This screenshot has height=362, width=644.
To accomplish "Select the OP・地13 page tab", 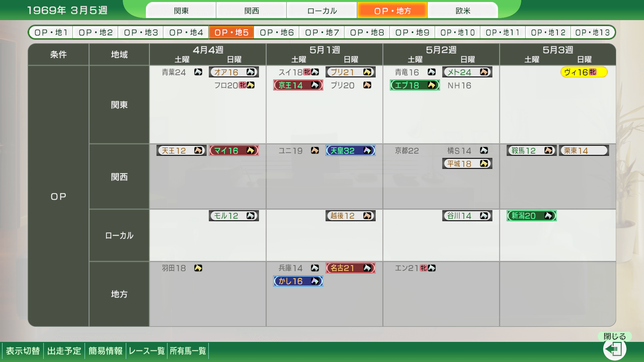I will [592, 33].
